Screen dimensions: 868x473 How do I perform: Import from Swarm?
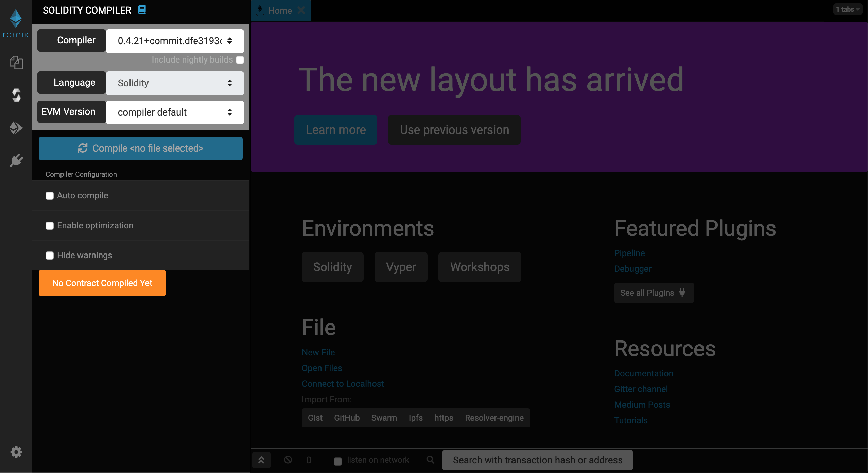pyautogui.click(x=384, y=418)
